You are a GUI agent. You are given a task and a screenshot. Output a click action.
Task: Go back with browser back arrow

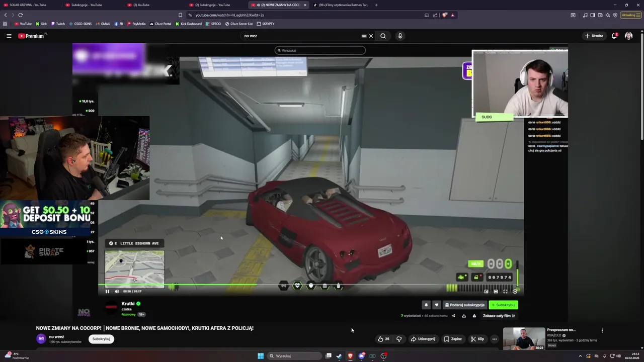coord(6,15)
